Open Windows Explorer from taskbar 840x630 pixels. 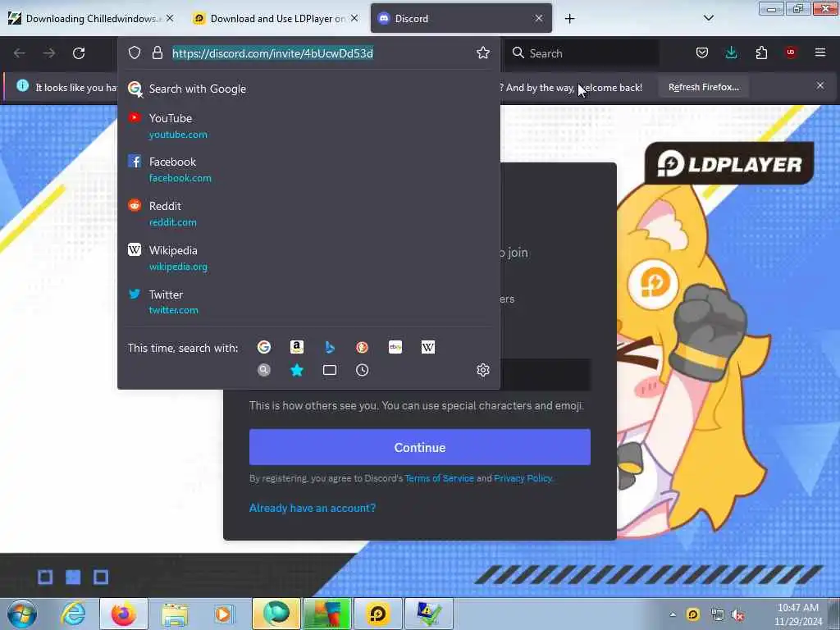[175, 614]
